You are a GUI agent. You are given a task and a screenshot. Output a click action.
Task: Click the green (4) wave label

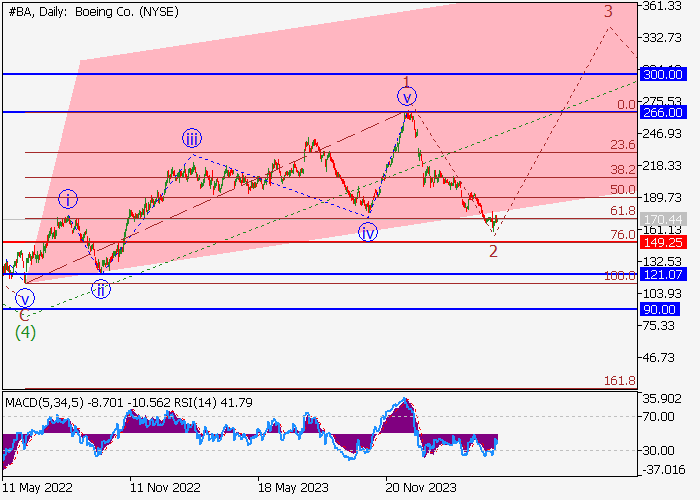pyautogui.click(x=25, y=332)
